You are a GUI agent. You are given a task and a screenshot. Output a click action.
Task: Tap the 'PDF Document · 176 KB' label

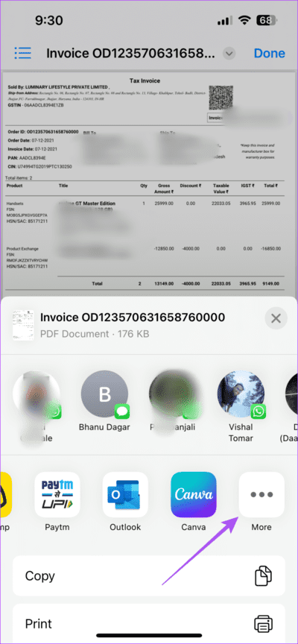point(95,334)
